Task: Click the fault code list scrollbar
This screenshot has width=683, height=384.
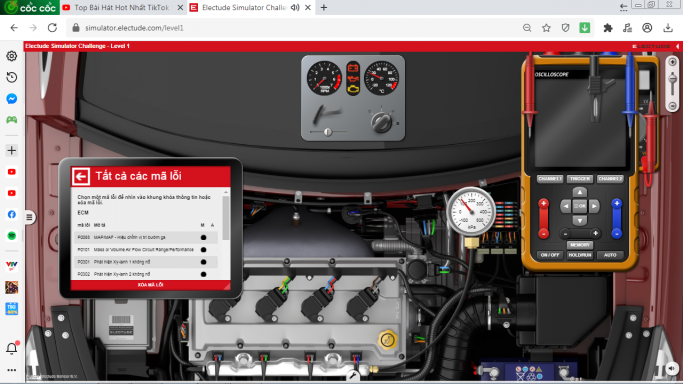Action: point(226,217)
